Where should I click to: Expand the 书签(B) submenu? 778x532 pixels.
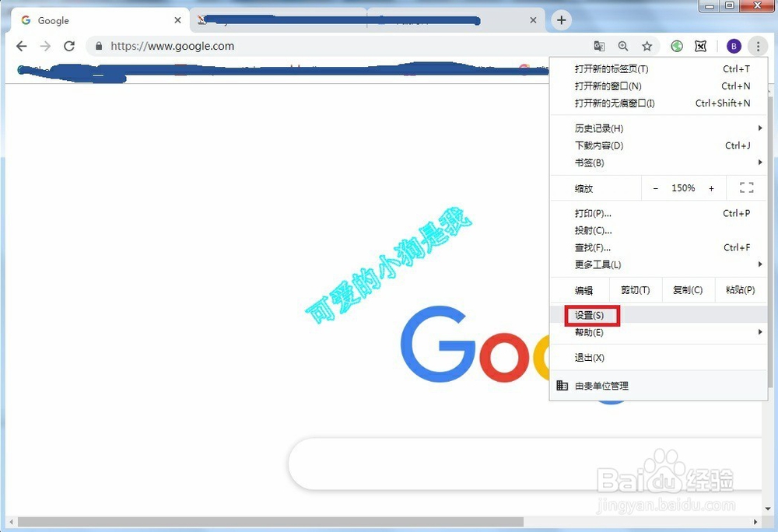click(x=658, y=163)
